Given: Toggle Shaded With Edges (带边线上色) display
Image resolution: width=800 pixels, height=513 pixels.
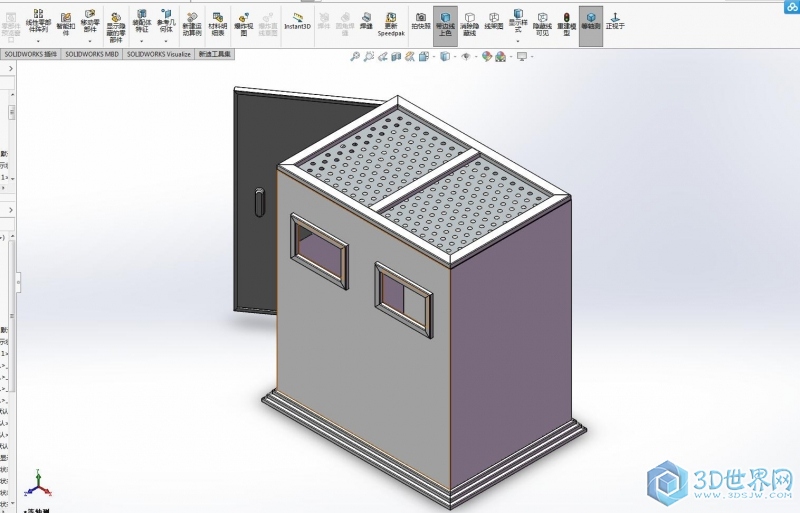Looking at the screenshot, I should tap(445, 26).
